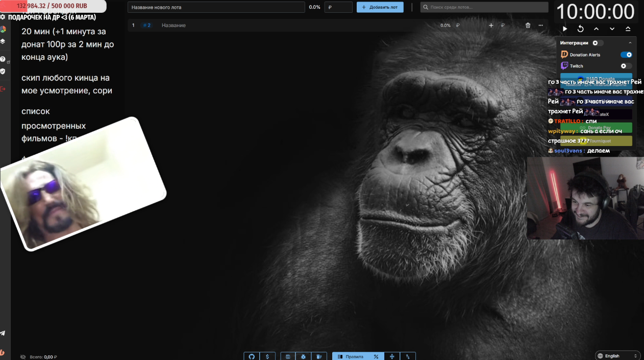Image resolution: width=644 pixels, height=360 pixels.
Task: Click wpityway chat username
Action: click(x=561, y=131)
